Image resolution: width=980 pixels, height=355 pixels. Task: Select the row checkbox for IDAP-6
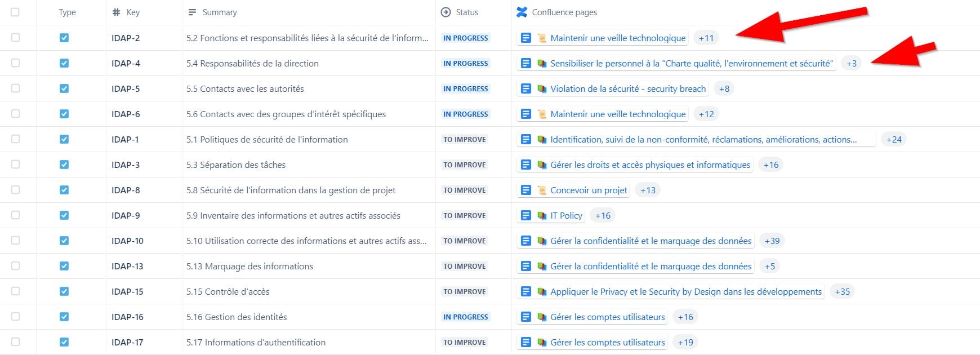click(x=15, y=114)
